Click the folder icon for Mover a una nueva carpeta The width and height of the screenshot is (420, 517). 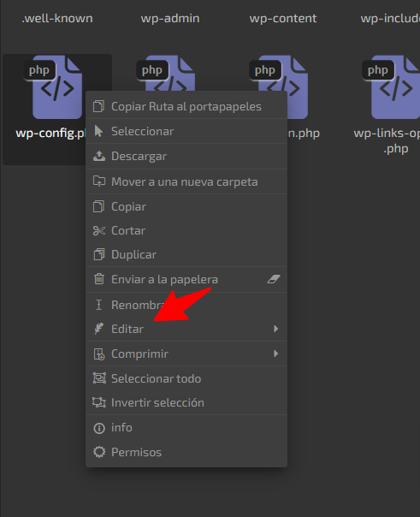click(99, 181)
